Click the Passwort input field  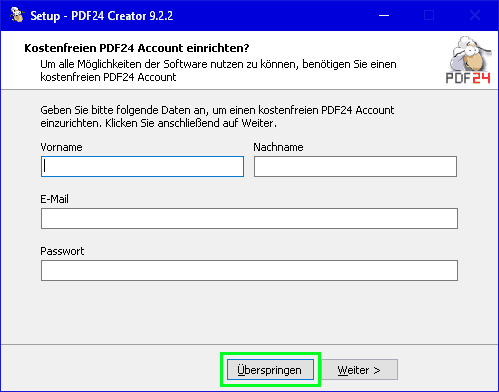tap(249, 270)
